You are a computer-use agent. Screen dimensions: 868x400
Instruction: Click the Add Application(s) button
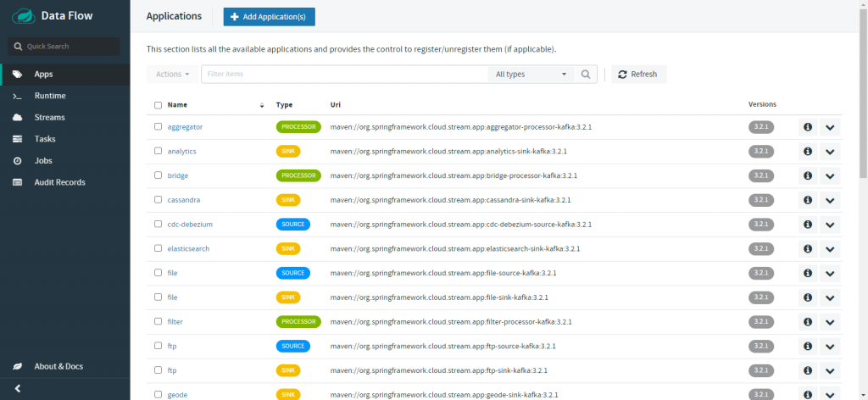tap(269, 17)
